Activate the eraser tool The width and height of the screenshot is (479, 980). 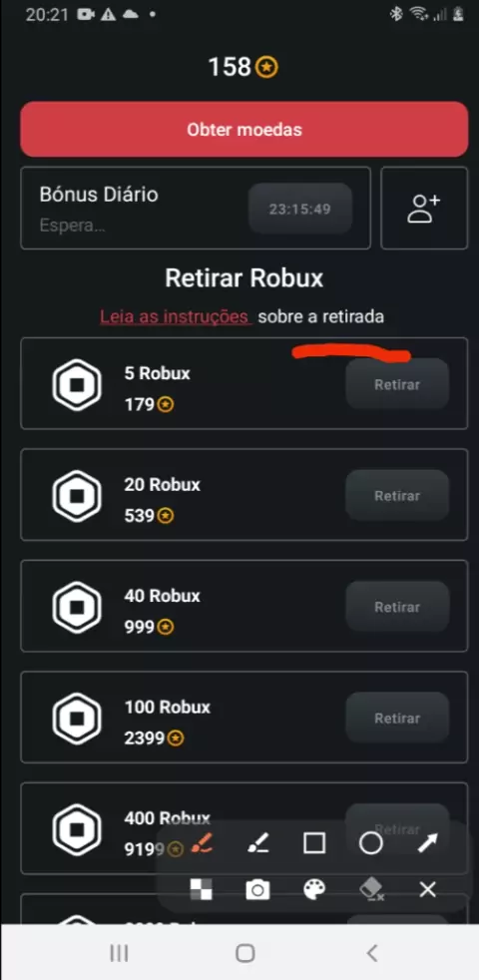point(372,889)
